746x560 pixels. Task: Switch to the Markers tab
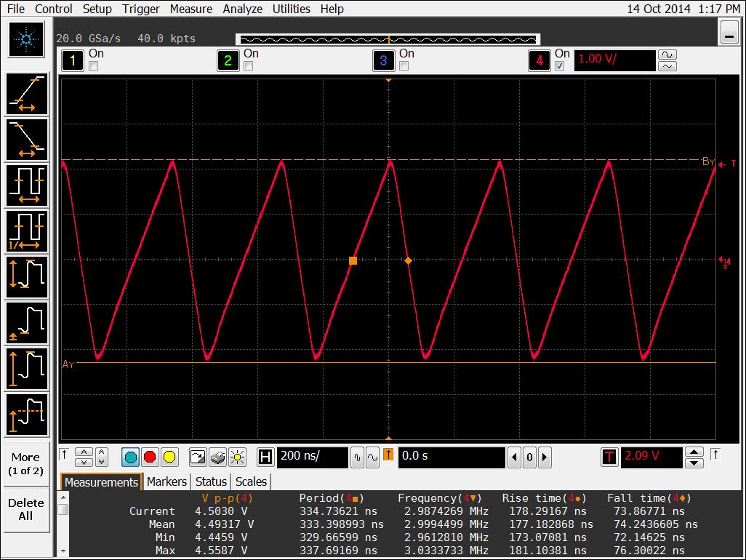coord(167,481)
